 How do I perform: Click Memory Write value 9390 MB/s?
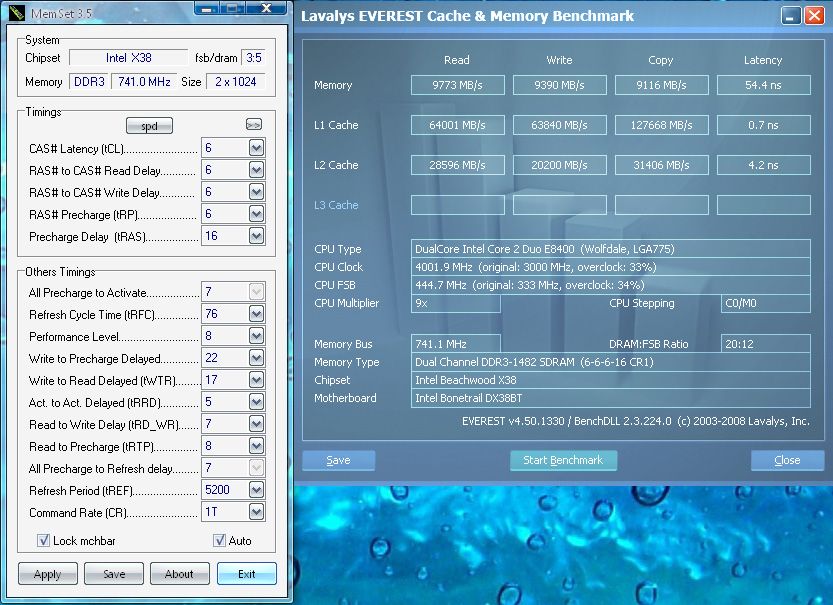(x=559, y=85)
